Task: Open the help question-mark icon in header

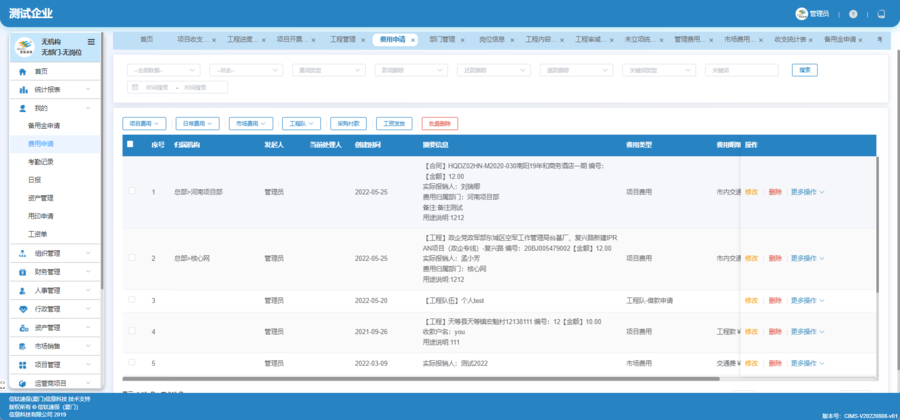Action: pos(853,14)
